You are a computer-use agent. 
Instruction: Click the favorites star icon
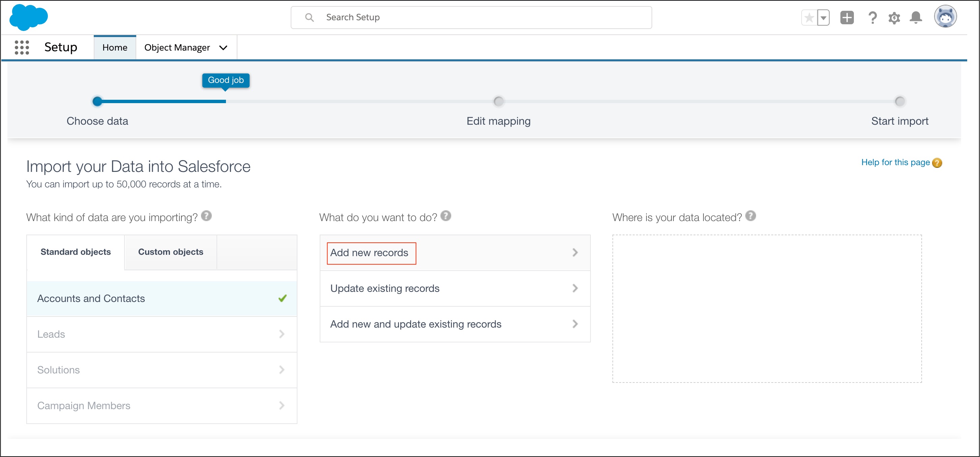click(x=809, y=18)
